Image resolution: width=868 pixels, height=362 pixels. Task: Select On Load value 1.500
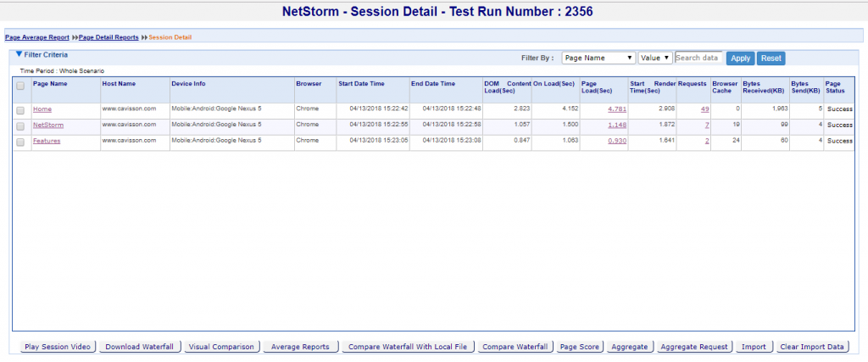click(569, 125)
